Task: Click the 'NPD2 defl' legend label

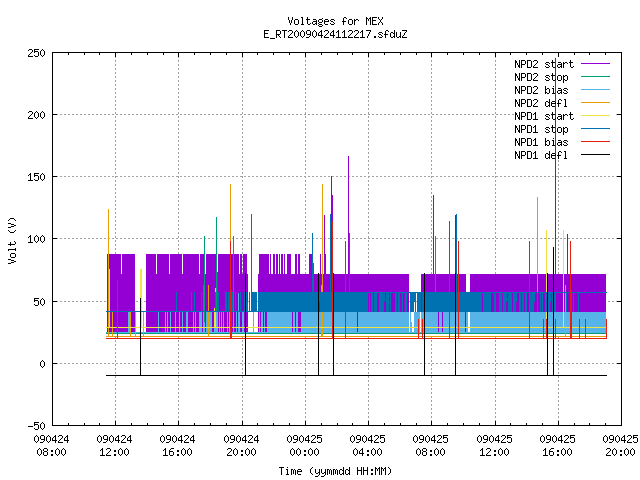Action: (541, 103)
